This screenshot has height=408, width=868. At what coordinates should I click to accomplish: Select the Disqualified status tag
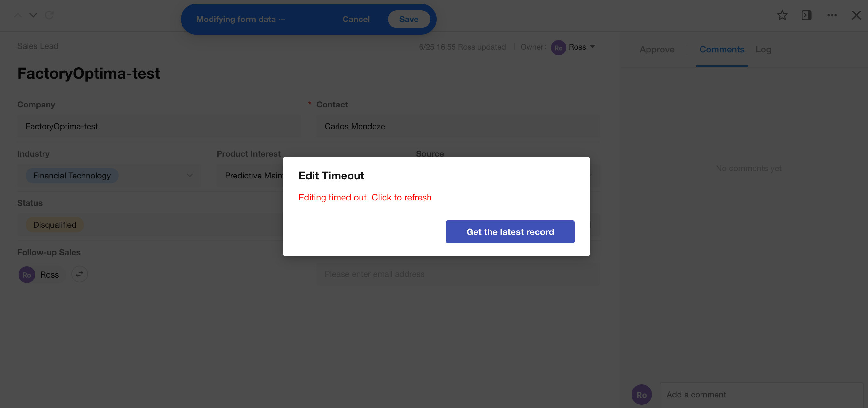pos(55,224)
